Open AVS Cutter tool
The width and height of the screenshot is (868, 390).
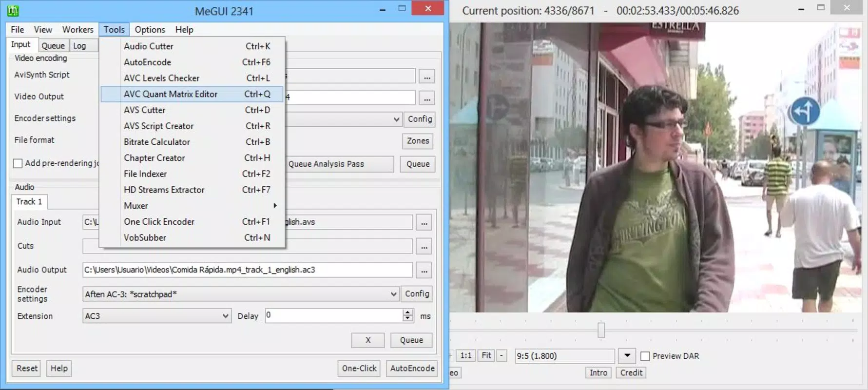[x=192, y=110]
